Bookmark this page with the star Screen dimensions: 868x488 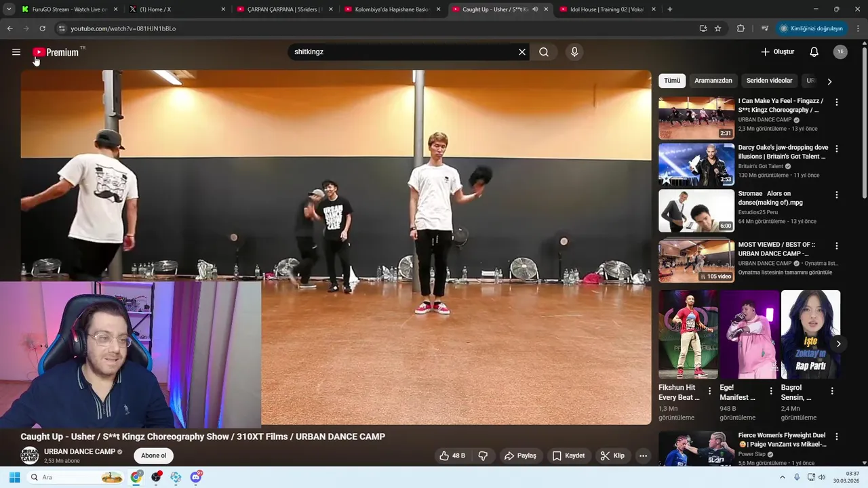(x=717, y=28)
